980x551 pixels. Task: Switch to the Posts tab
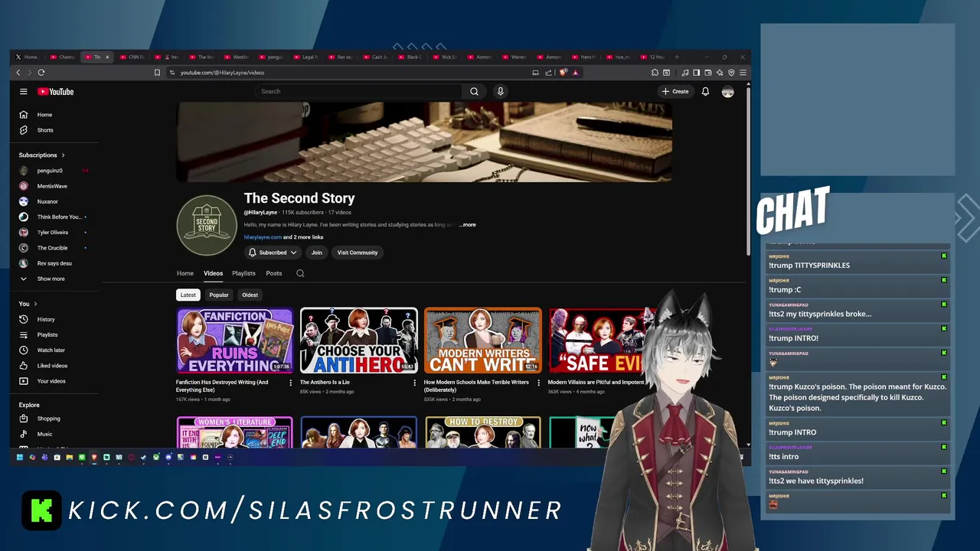tap(274, 273)
